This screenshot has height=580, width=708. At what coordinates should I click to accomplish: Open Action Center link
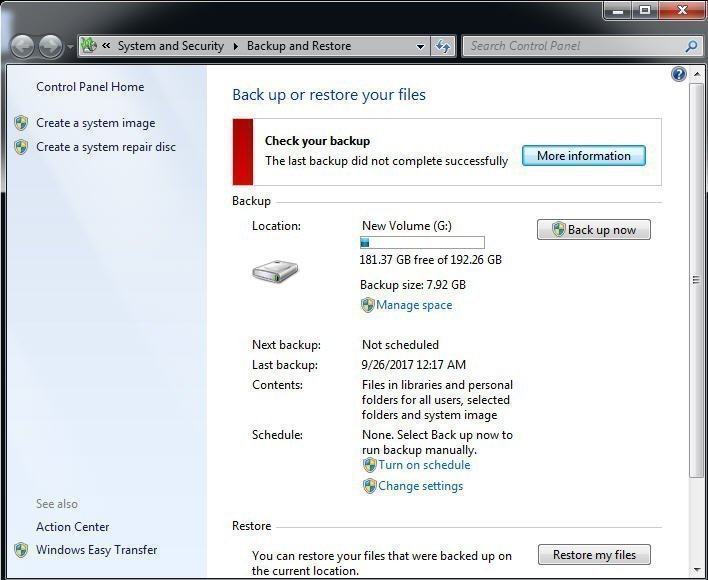tap(73, 527)
